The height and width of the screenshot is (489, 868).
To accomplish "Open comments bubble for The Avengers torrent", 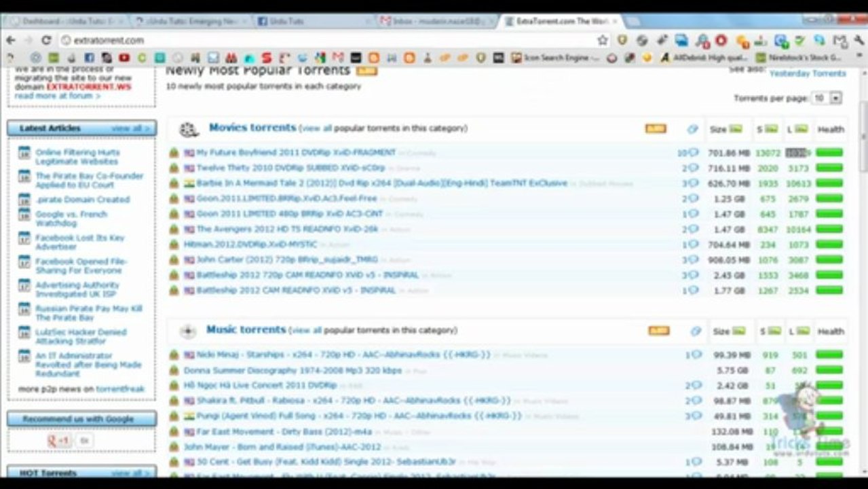I will (694, 229).
